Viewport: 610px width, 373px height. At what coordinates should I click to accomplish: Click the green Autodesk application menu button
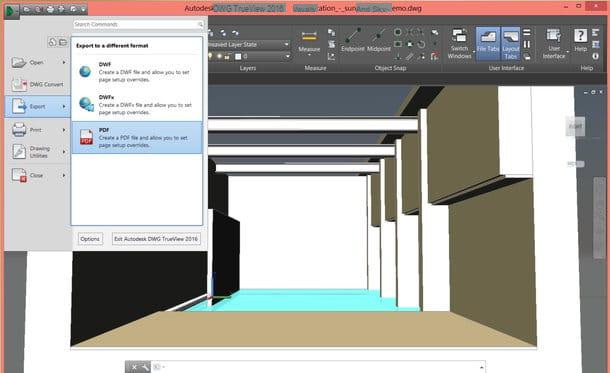click(11, 11)
